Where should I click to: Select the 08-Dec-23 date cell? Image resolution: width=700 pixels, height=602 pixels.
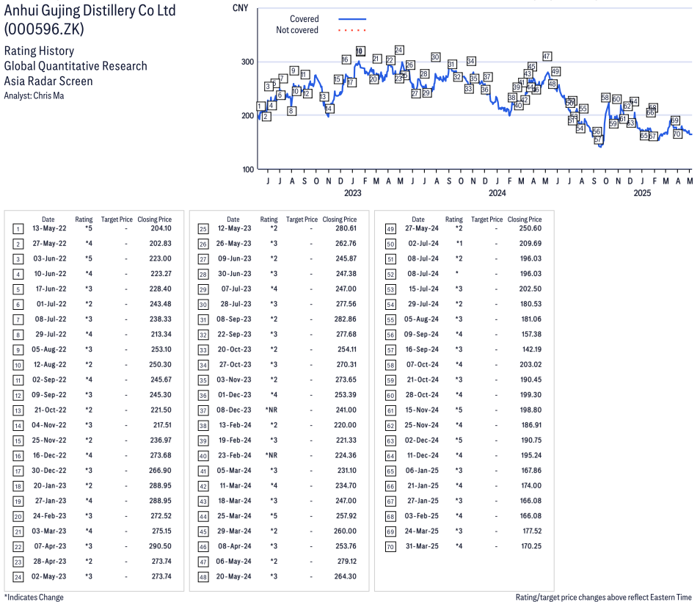(234, 410)
